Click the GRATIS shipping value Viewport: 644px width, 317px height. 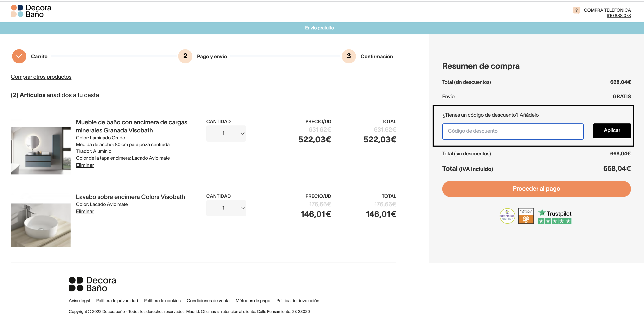(x=622, y=97)
